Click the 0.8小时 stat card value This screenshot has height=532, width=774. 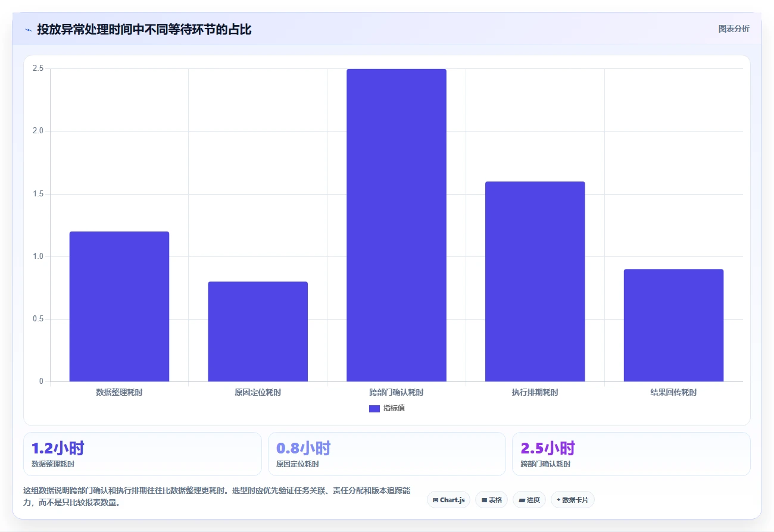point(304,448)
